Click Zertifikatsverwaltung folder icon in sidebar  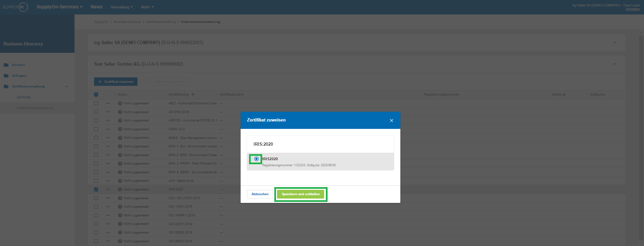tap(6, 86)
